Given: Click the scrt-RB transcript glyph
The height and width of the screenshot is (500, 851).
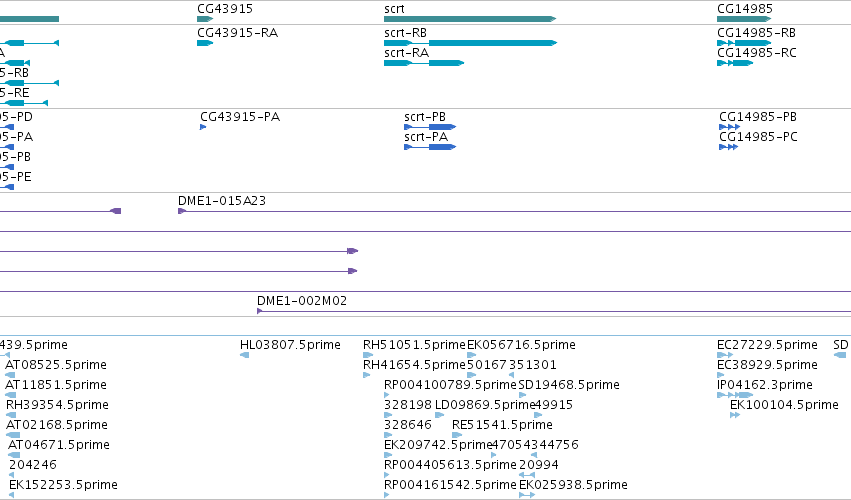Looking at the screenshot, I should 470,43.
